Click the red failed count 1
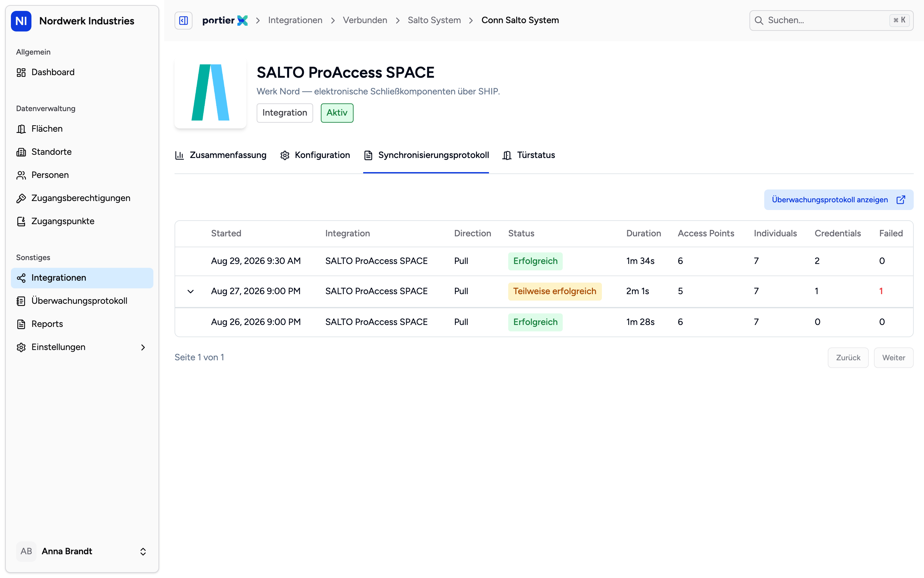Viewport: 924px width, 578px height. 881,291
